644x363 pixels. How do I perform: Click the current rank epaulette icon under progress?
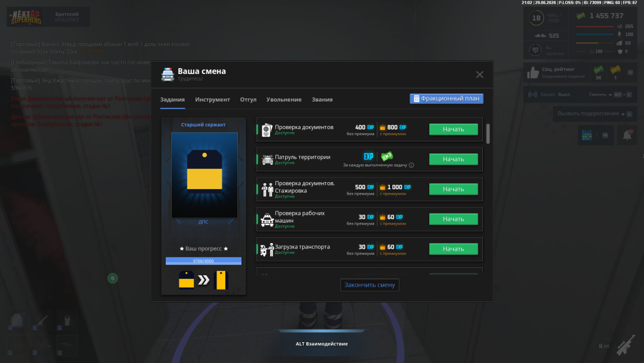187,280
